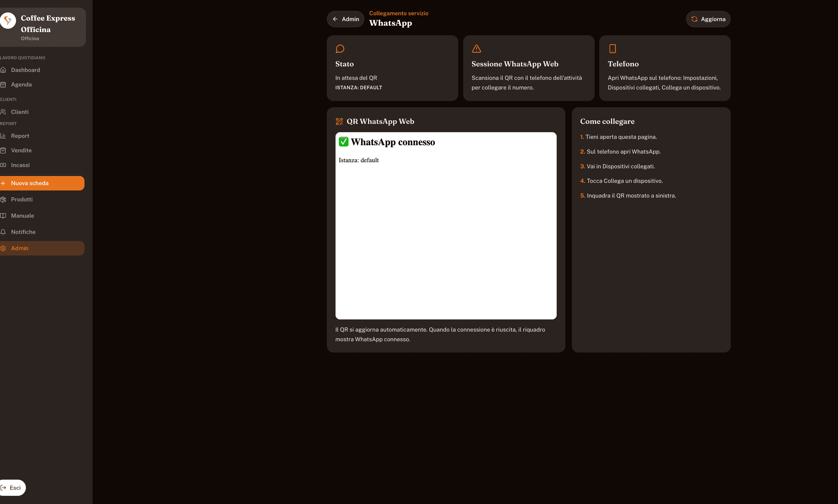
Task: Click the phone icon above Telefono
Action: 612,49
